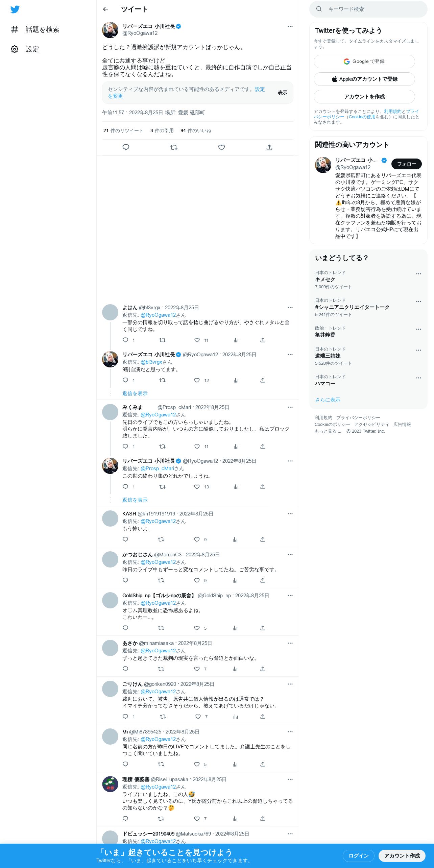Like よはん's reply tweet
The width and height of the screenshot is (434, 868).
click(197, 340)
